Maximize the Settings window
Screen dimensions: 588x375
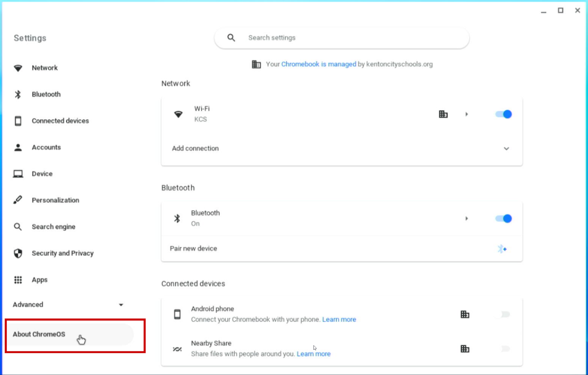[x=560, y=11]
